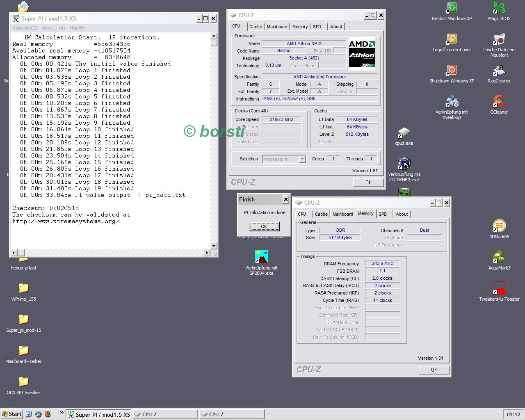Open the Calculate menu in Super PI

pyautogui.click(x=25, y=28)
